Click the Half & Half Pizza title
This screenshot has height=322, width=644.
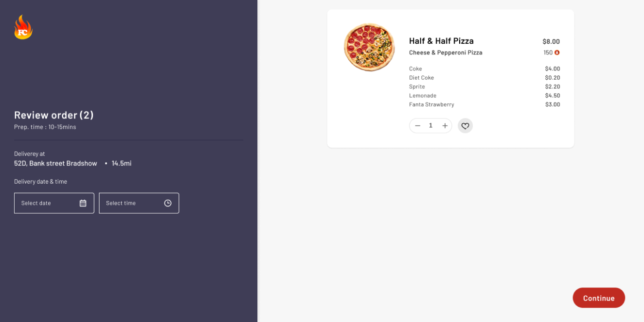point(441,41)
